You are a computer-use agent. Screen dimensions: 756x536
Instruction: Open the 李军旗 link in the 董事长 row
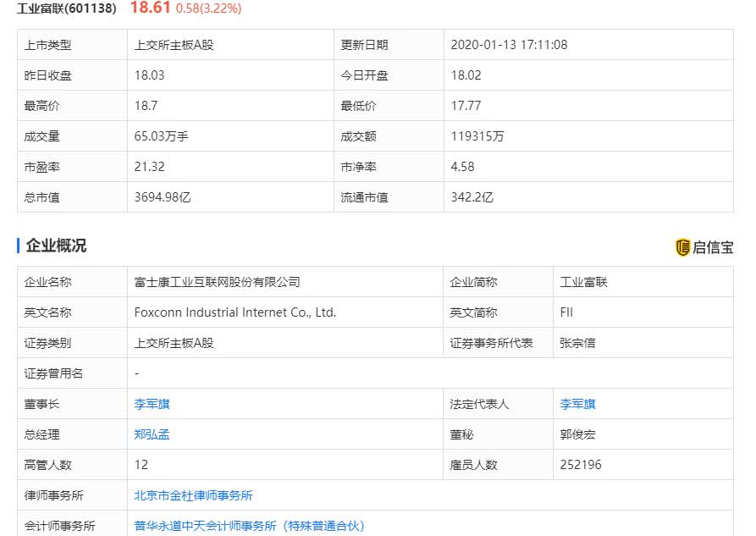tap(152, 404)
